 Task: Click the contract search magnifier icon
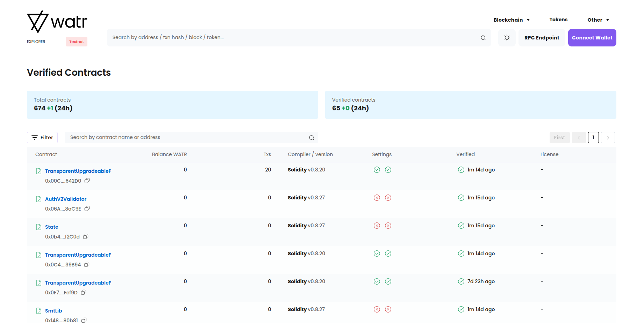[311, 138]
